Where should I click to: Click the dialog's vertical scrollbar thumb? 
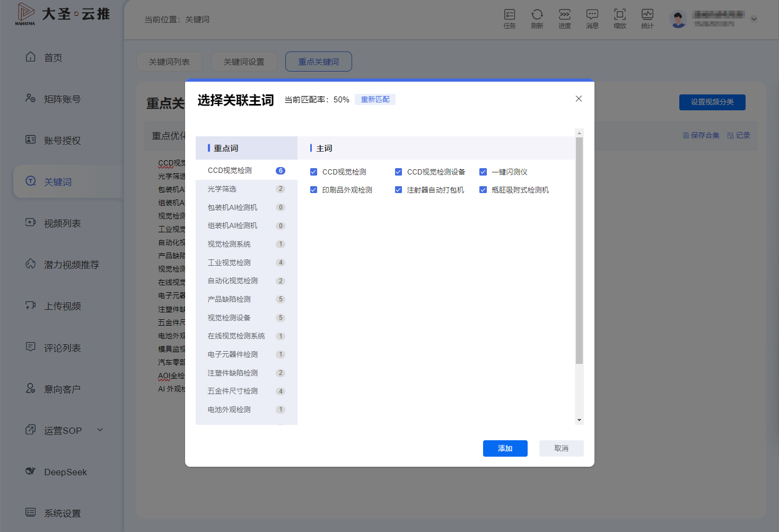pos(579,250)
